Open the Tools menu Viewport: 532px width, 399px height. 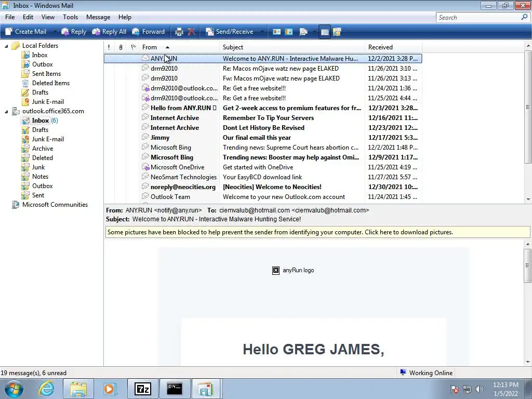click(70, 17)
